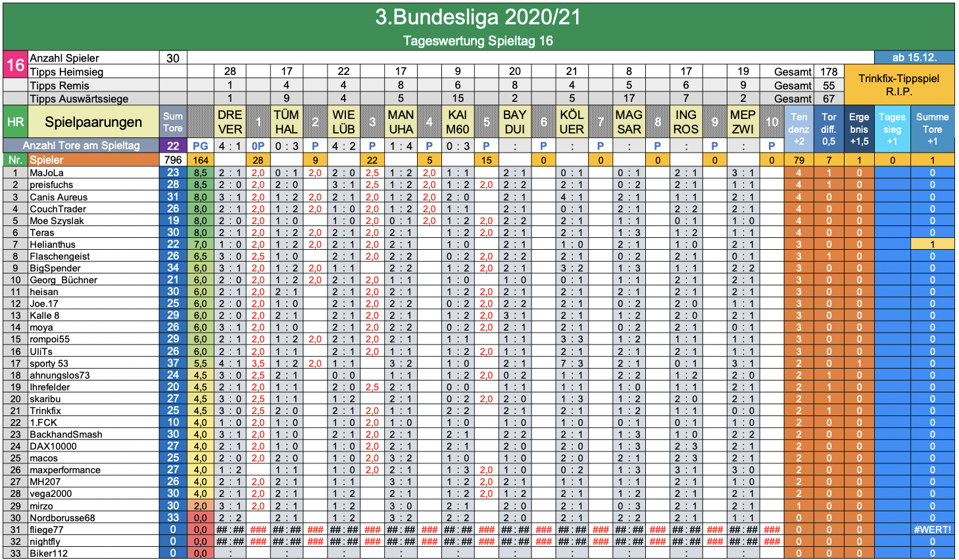This screenshot has height=560, width=959.
Task: Click the 'MAN UHA' match header
Action: coord(401,122)
